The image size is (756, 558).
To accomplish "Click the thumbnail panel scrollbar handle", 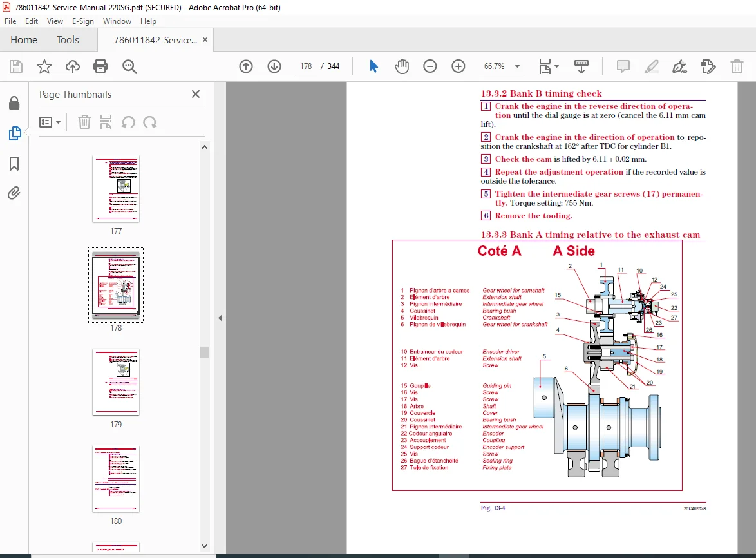I will click(204, 352).
